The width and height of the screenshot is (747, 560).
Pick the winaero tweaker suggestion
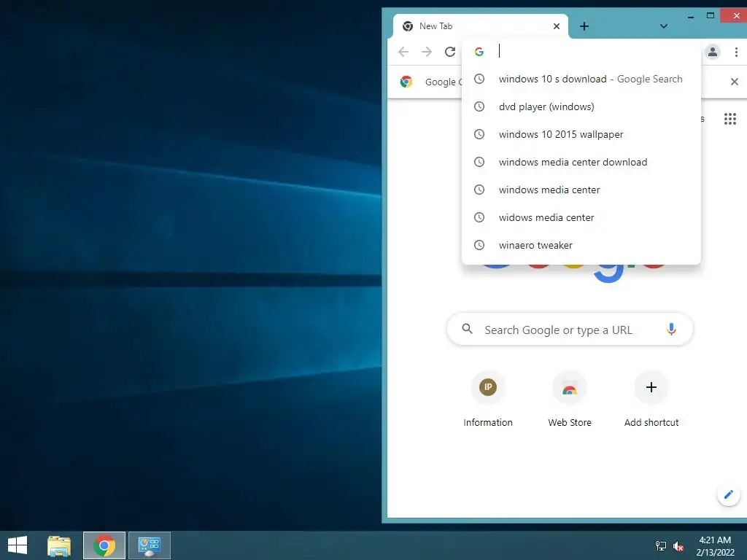point(581,245)
